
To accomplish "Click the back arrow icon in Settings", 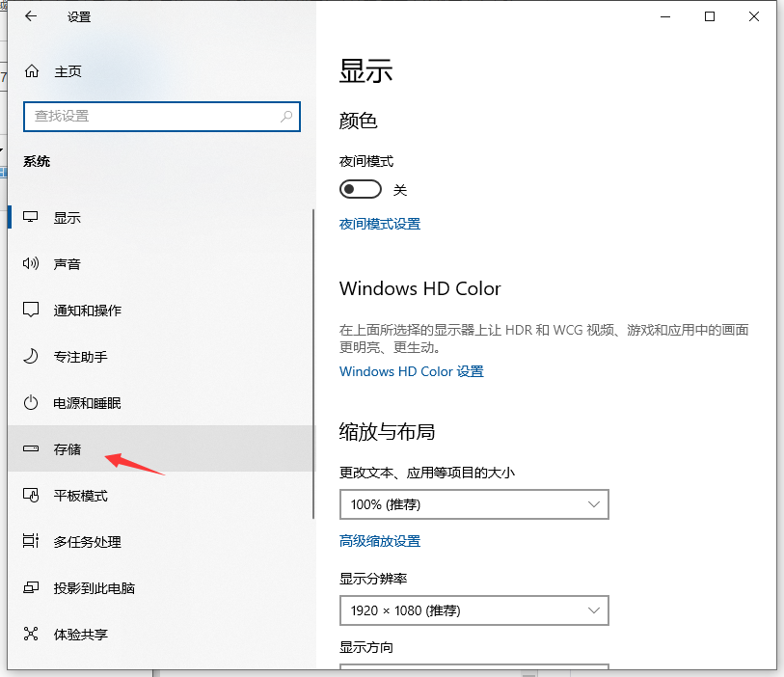I will pyautogui.click(x=31, y=16).
